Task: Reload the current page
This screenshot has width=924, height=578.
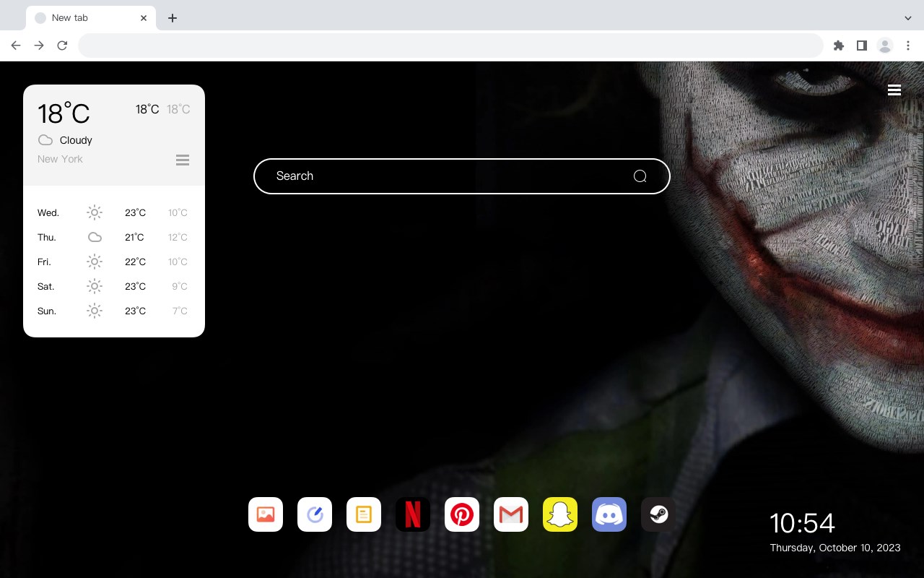Action: (62, 46)
